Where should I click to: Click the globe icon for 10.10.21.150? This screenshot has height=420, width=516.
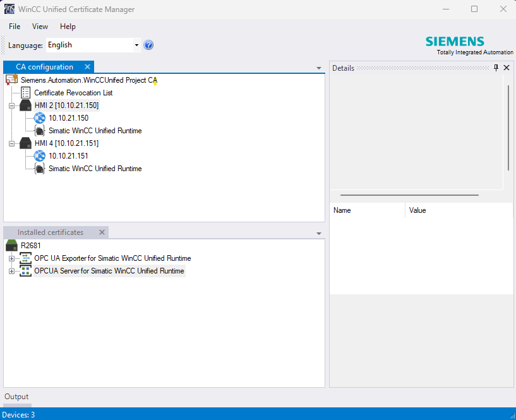(40, 118)
